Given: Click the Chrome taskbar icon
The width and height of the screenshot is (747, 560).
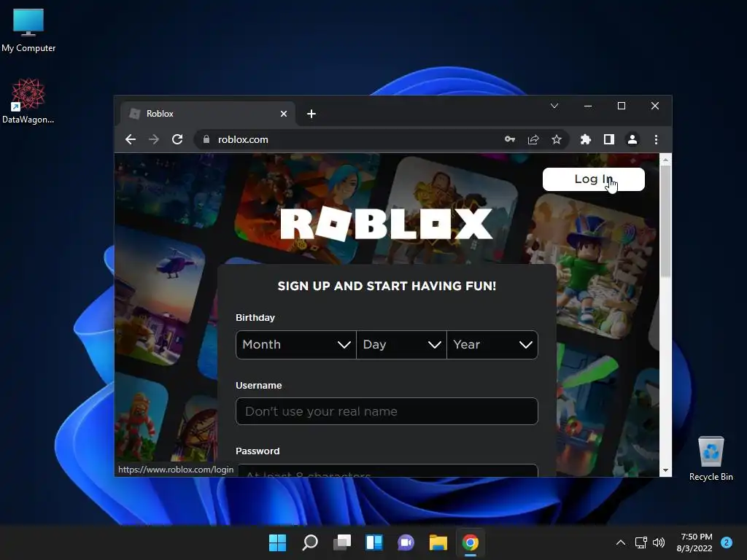Looking at the screenshot, I should tap(471, 542).
